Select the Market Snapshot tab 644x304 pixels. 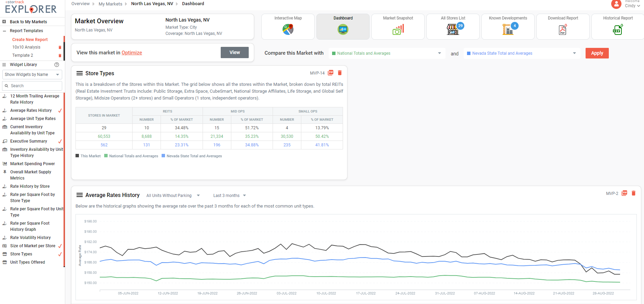tap(398, 27)
